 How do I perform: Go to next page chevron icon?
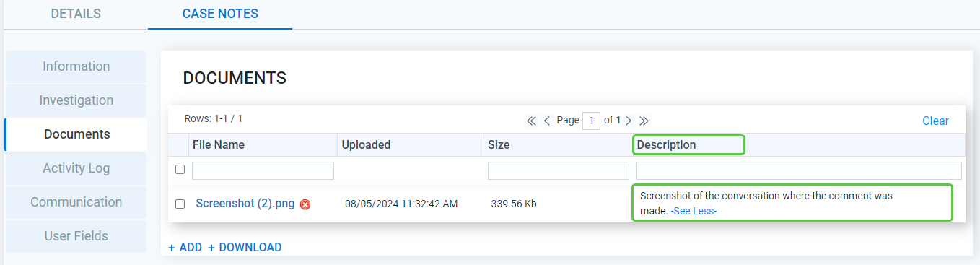[x=629, y=121]
